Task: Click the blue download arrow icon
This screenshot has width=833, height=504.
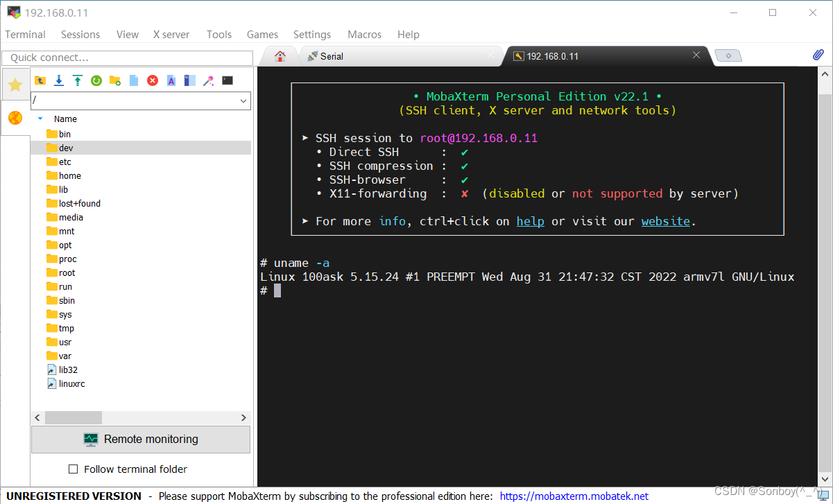Action: [x=59, y=80]
